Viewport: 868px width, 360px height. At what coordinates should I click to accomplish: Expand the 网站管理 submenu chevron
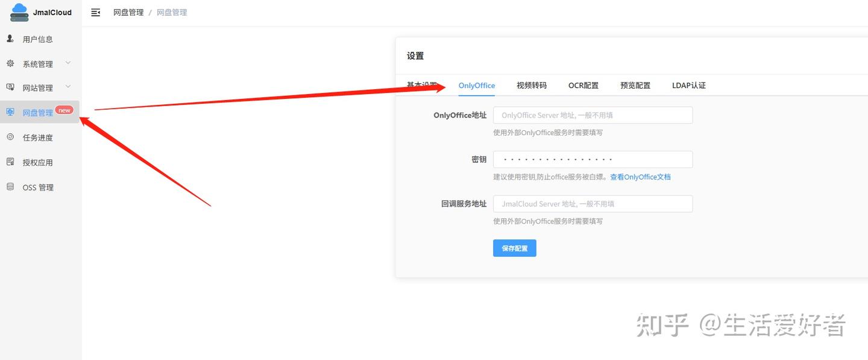point(68,87)
